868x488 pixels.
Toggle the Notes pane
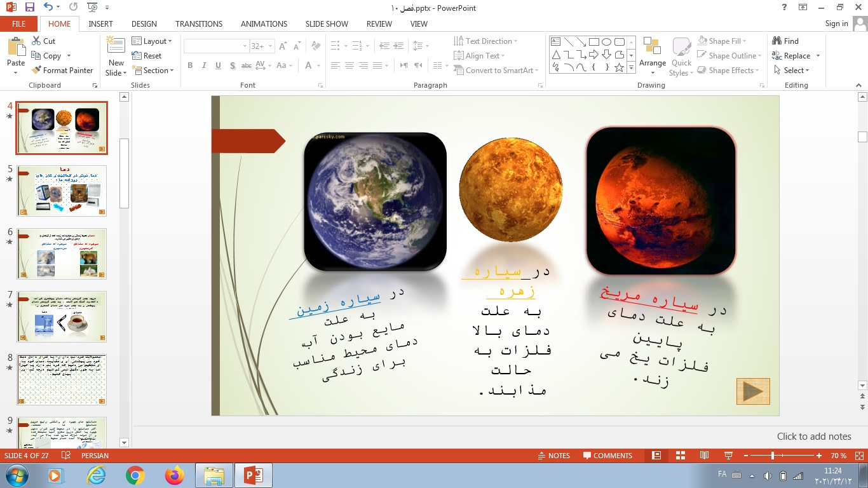click(x=553, y=456)
